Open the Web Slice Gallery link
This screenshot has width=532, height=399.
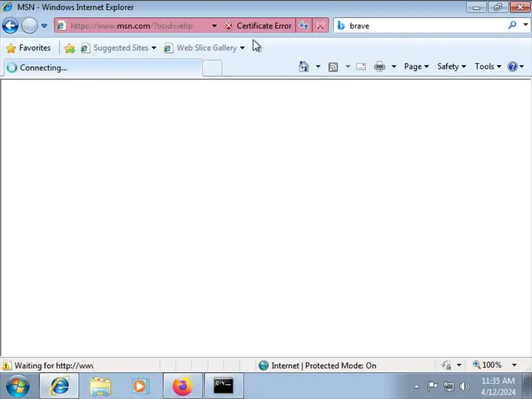pyautogui.click(x=201, y=48)
